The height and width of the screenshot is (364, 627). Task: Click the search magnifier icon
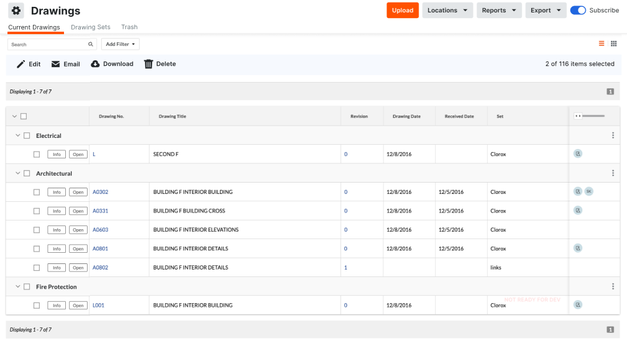pos(90,44)
